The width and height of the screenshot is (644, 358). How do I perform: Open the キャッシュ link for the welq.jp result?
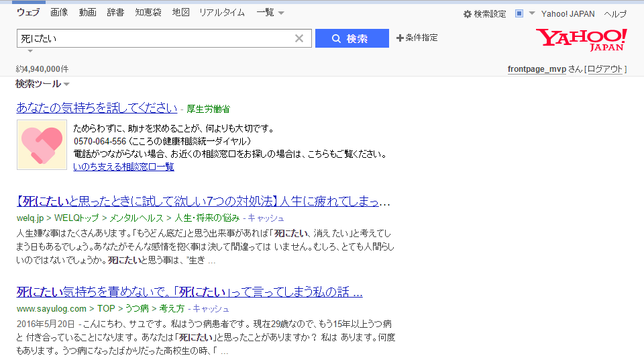(x=266, y=218)
